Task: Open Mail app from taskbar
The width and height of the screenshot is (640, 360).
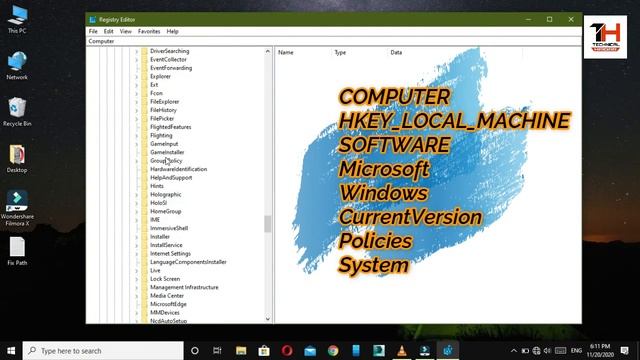Action: 310,351
